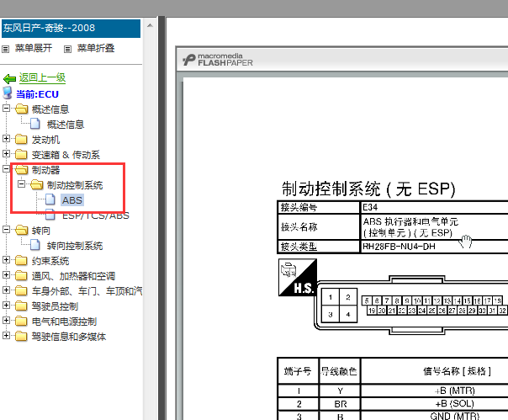This screenshot has height=420, width=508.
Task: Expand the 通风、加热器和空调 folder
Action: coord(6,274)
